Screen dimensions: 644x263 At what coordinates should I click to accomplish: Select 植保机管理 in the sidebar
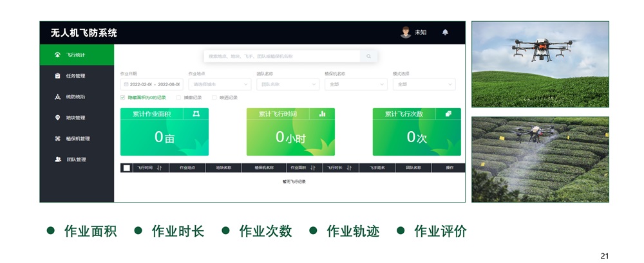[77, 138]
